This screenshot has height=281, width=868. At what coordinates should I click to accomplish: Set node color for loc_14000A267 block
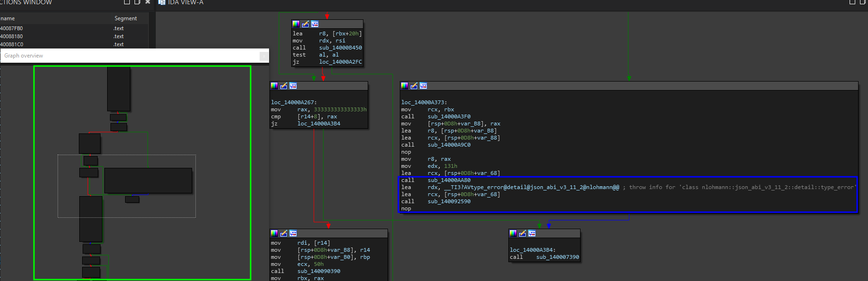tap(274, 86)
